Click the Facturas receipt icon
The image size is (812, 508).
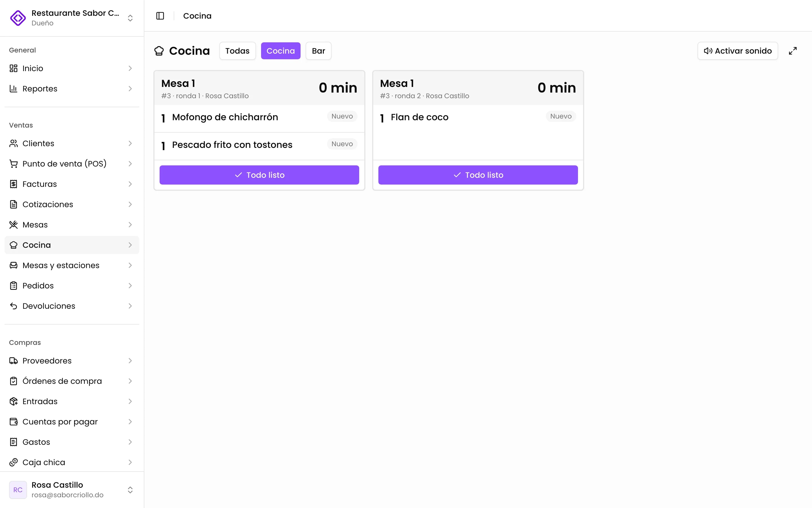click(14, 184)
